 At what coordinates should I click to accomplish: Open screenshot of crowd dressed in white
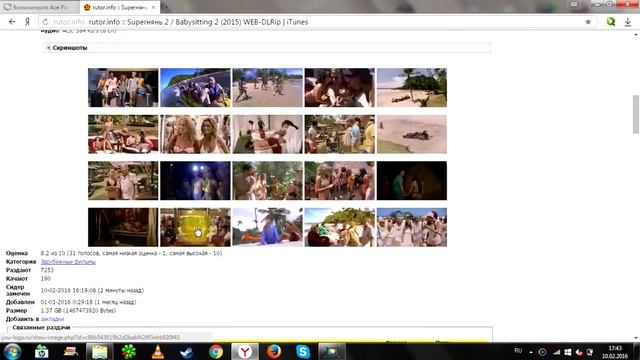pyautogui.click(x=411, y=227)
